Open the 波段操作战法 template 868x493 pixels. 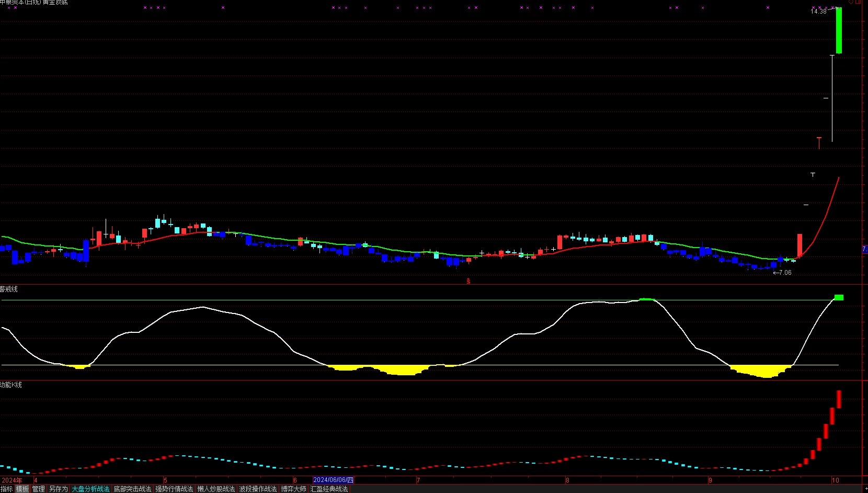coord(258,489)
